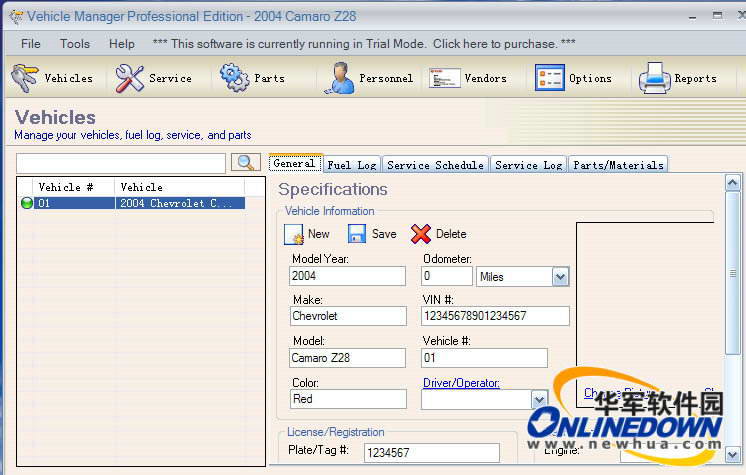Screen dimensions: 746x475
Task: Click the New button label
Action: click(319, 234)
